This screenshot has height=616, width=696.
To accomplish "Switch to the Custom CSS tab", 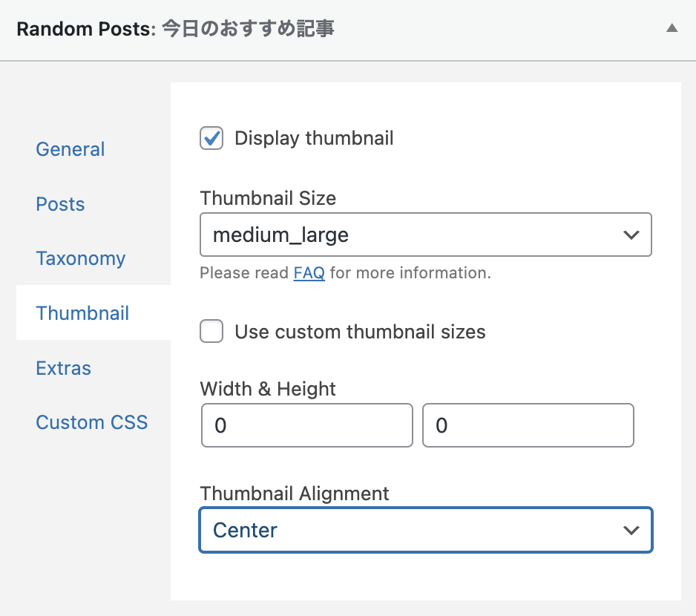I will point(91,422).
